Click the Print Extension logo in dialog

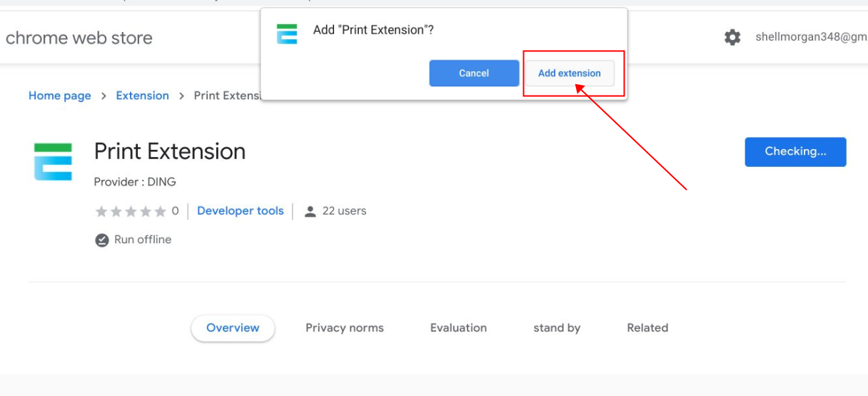287,34
